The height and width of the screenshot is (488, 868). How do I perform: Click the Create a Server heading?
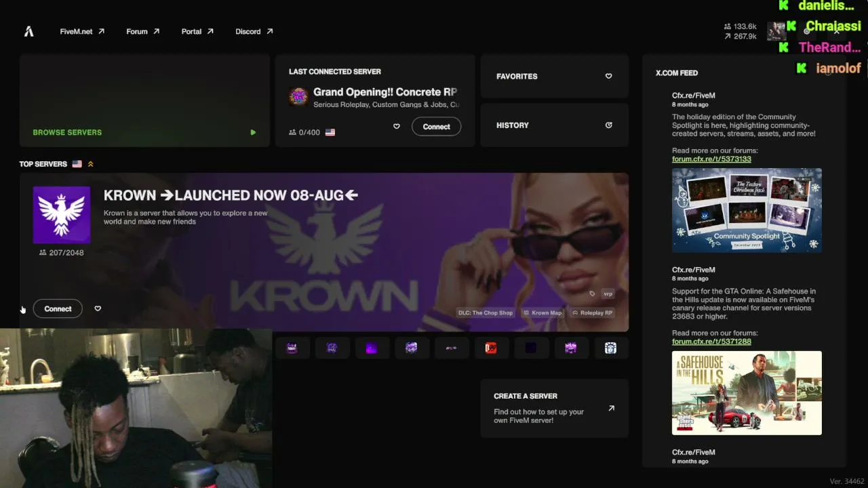click(526, 396)
